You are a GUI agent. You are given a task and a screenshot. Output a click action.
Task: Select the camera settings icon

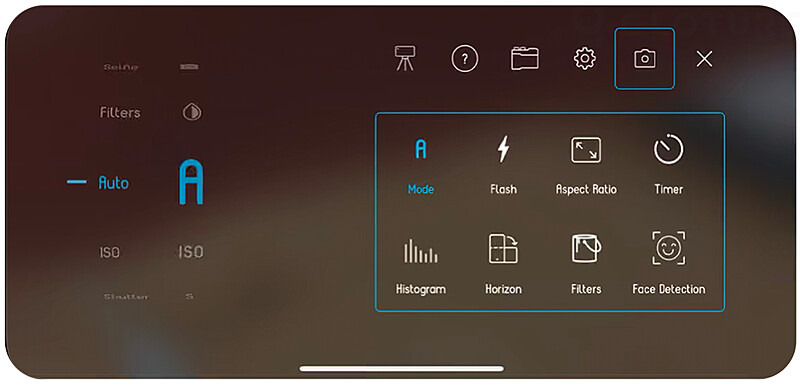click(645, 59)
